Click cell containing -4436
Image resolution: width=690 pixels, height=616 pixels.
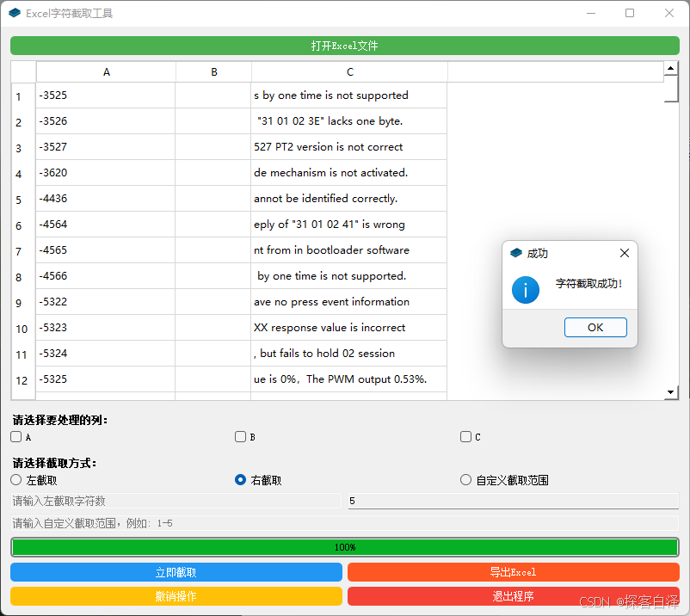pos(106,199)
